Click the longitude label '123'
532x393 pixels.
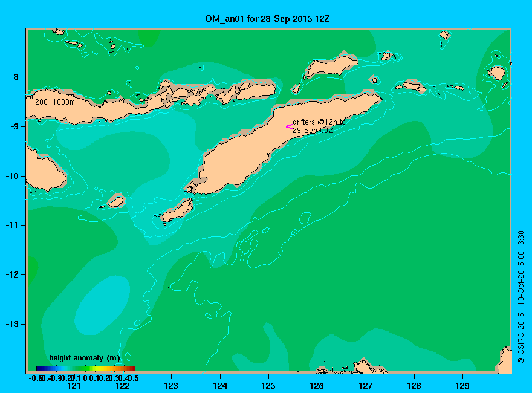click(x=171, y=386)
